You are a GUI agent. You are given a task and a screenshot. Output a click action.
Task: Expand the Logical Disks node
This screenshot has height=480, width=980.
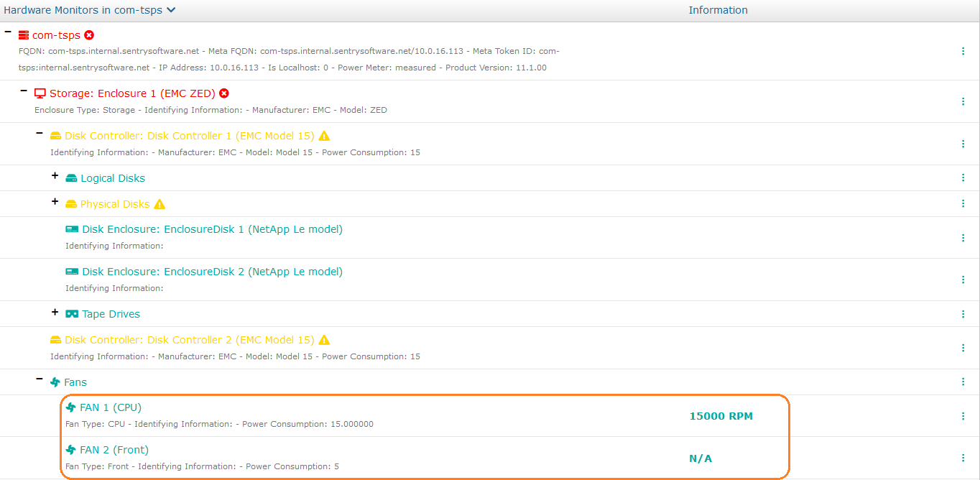click(55, 176)
